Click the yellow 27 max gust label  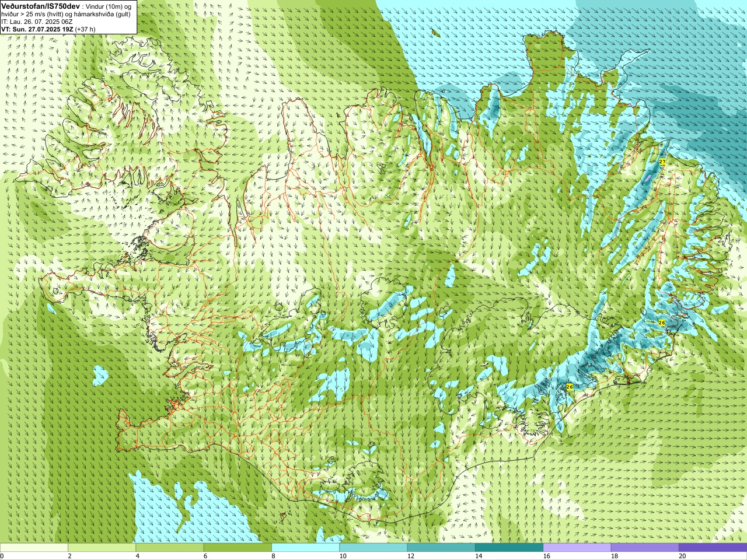click(662, 162)
